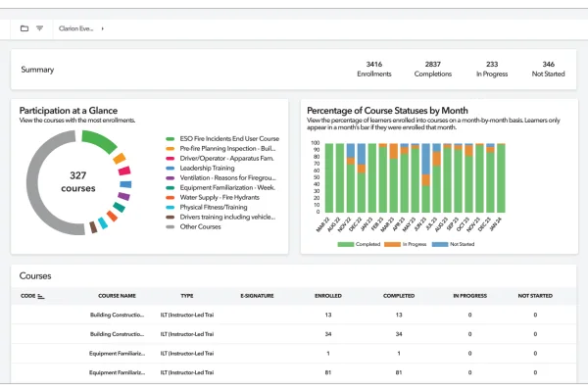This screenshot has width=588, height=392.
Task: Toggle the Completed legend in status chart
Action: (x=364, y=243)
